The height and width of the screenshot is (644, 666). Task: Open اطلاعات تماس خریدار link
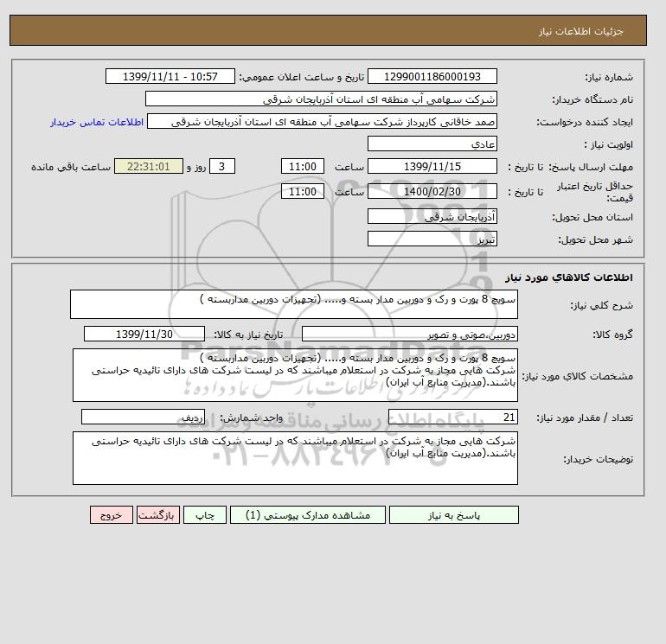pyautogui.click(x=97, y=122)
